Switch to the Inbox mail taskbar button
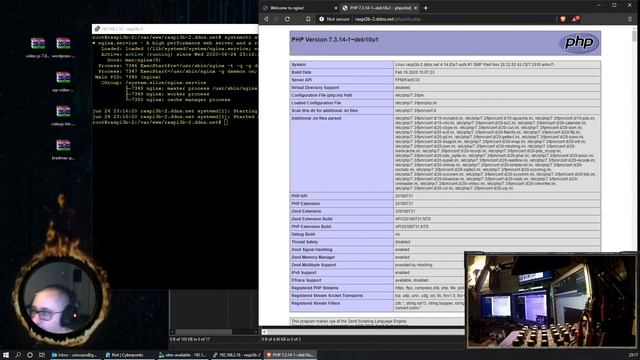This screenshot has width=640, height=360. (x=75, y=355)
